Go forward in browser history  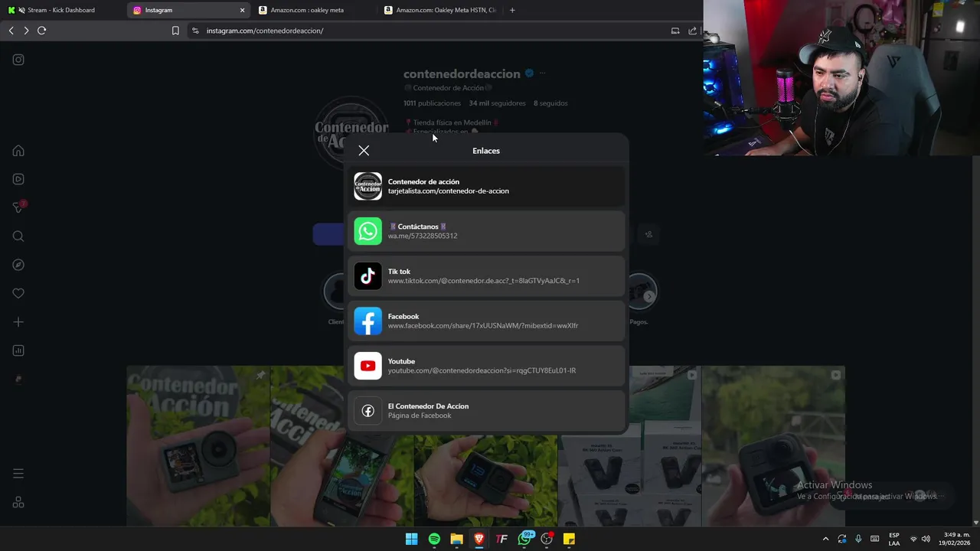tap(26, 31)
